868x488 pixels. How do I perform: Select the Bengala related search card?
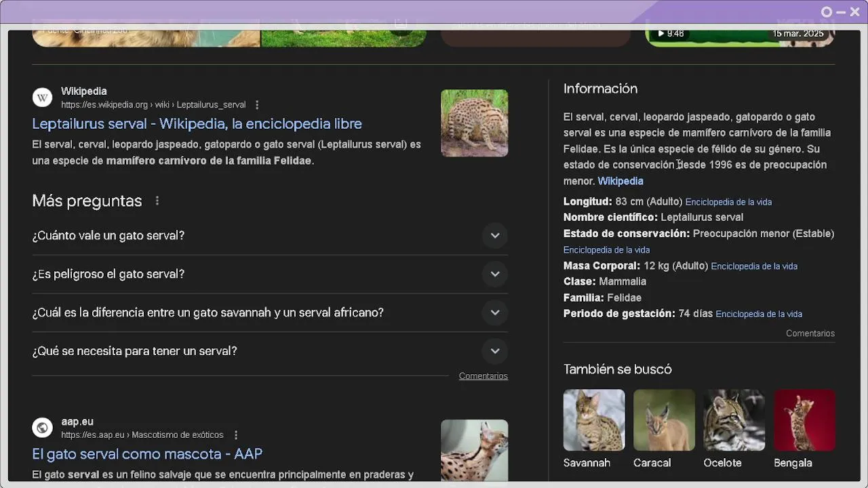tap(804, 429)
